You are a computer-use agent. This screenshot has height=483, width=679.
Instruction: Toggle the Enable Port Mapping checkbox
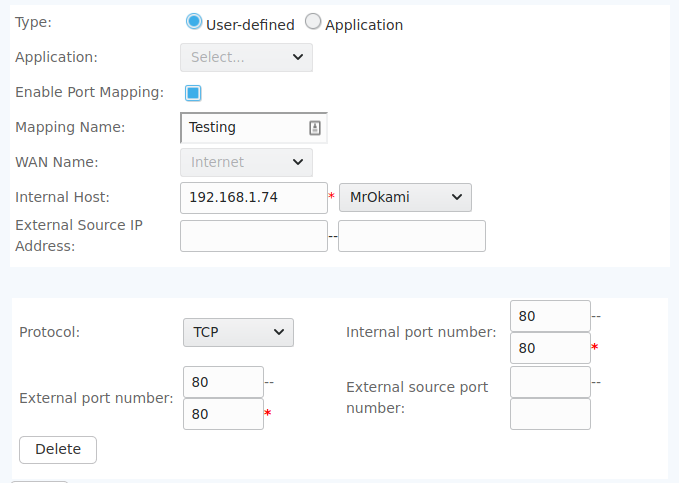click(194, 93)
